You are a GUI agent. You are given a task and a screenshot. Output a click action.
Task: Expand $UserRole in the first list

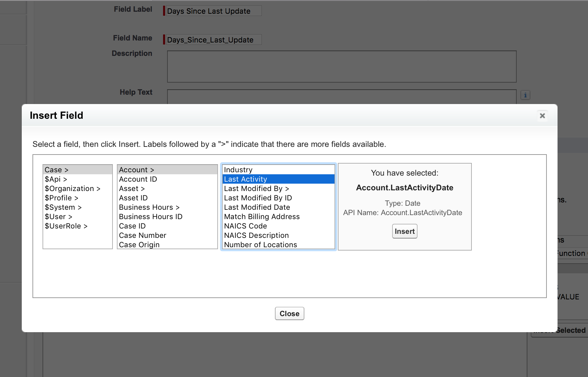(x=66, y=226)
